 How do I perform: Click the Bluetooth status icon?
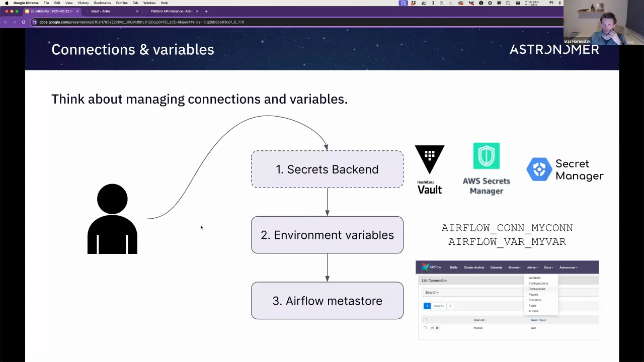coord(559,3)
